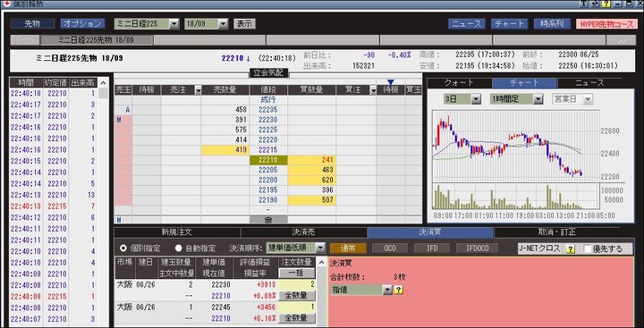Screen dimensions: 644x328
Task: Select the IFD order mode button
Action: [x=432, y=248]
